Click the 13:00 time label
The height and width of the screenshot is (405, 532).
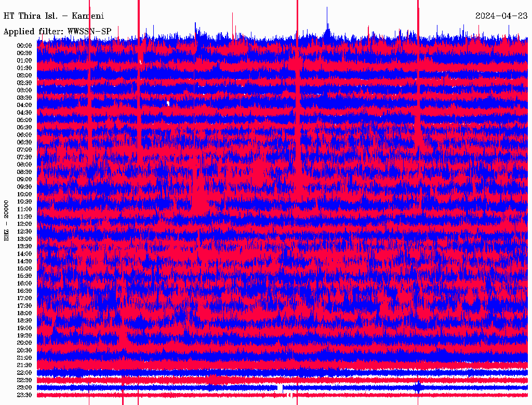pos(24,239)
